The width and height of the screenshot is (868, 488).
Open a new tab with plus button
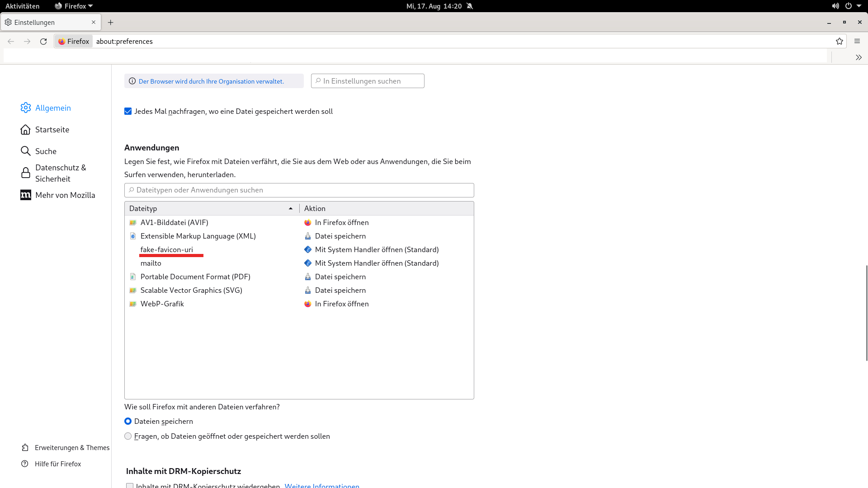pyautogui.click(x=111, y=22)
